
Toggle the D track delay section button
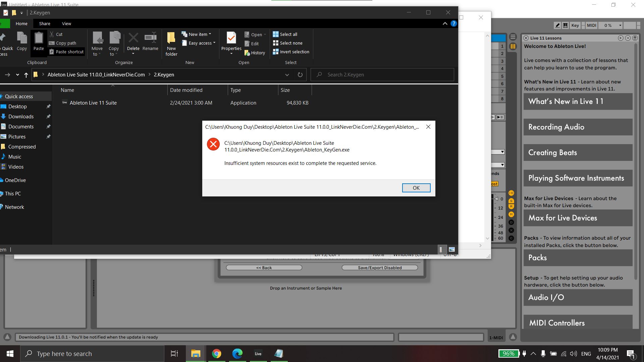[511, 222]
